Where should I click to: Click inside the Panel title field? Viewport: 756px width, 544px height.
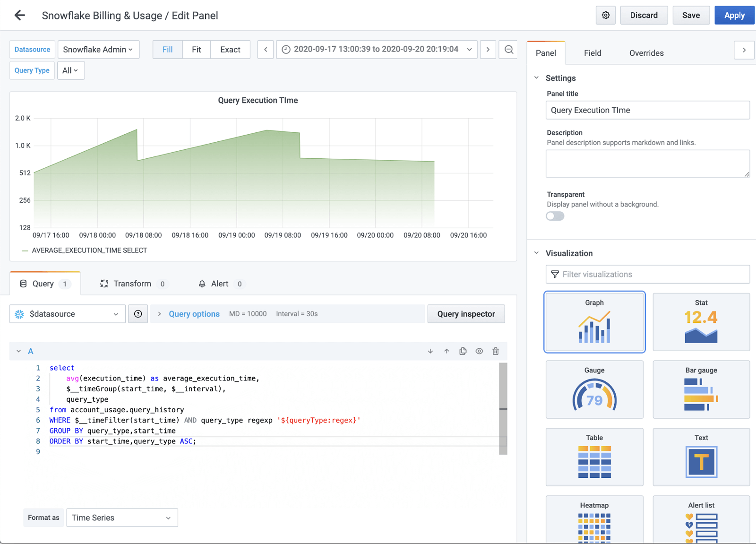[x=647, y=110]
